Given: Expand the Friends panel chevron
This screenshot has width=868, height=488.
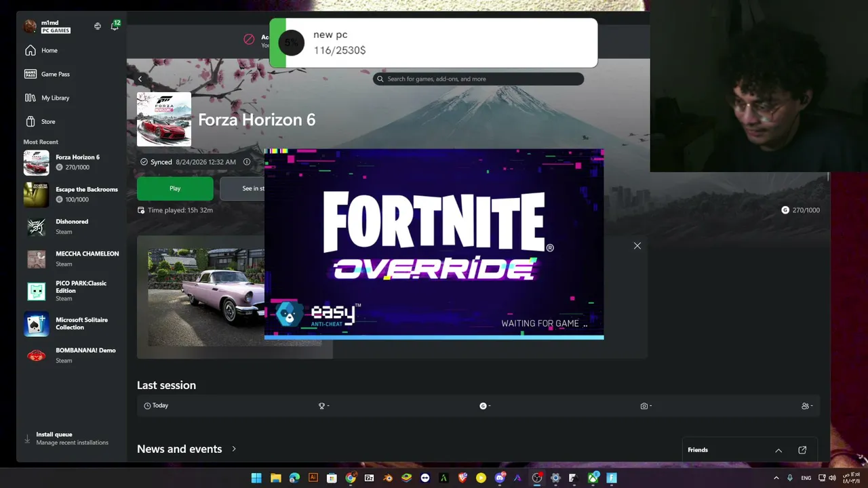Looking at the screenshot, I should (778, 450).
